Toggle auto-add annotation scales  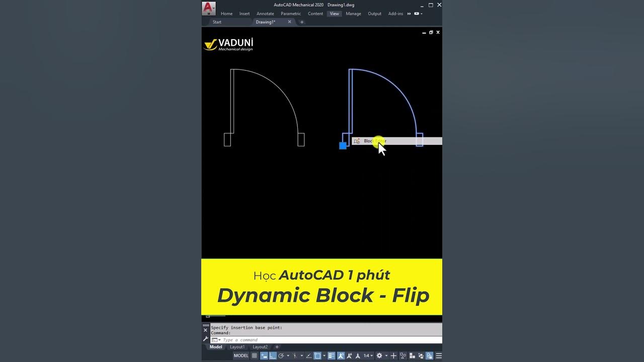point(349,355)
